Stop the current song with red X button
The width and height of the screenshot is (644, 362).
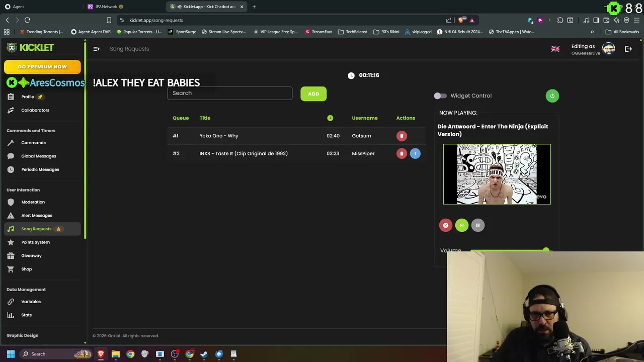(x=445, y=225)
